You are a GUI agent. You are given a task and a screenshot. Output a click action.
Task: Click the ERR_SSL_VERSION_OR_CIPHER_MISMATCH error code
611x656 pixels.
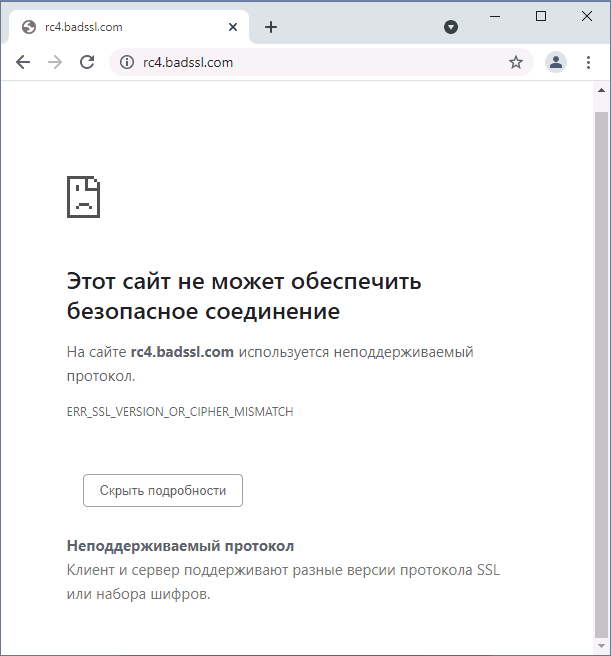(180, 412)
